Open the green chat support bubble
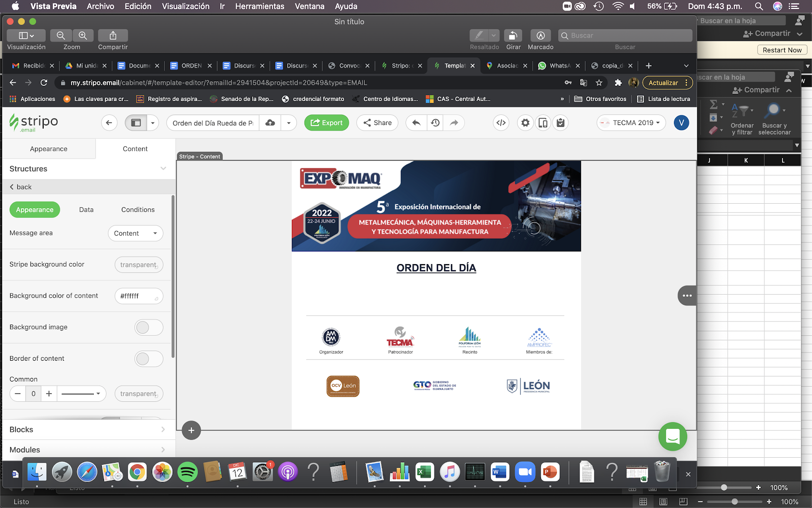 click(x=672, y=436)
